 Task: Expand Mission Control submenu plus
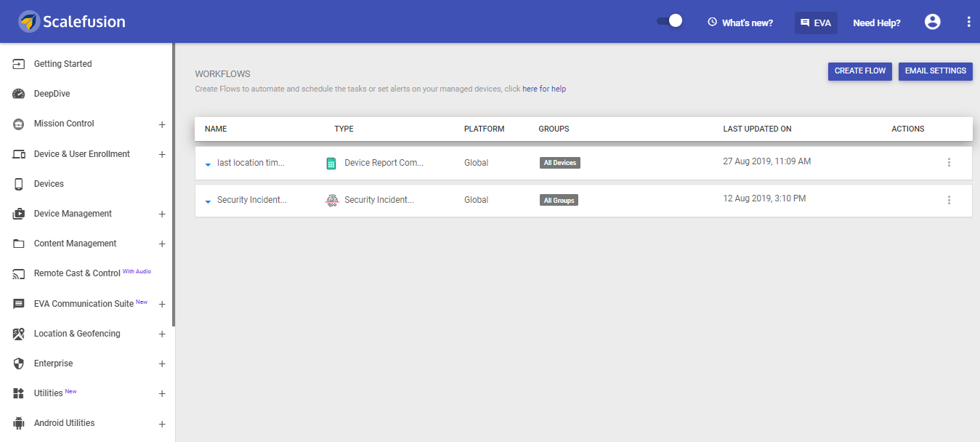(162, 124)
